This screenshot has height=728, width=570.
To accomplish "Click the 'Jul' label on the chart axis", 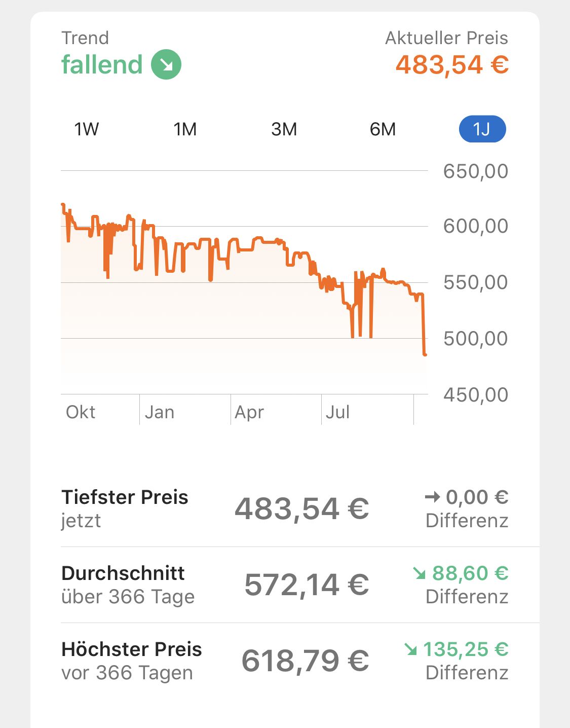I will pos(337,412).
